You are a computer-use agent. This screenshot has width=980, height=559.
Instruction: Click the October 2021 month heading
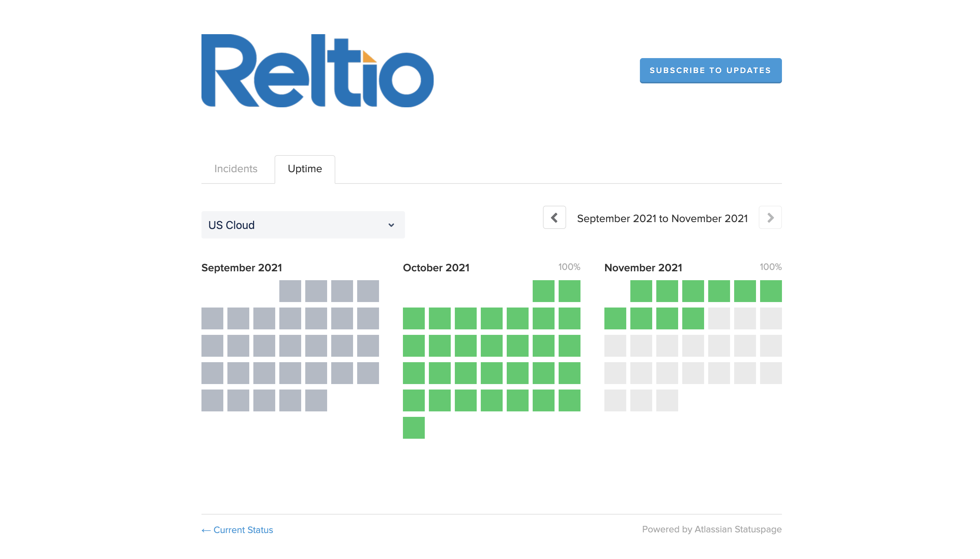pos(436,268)
